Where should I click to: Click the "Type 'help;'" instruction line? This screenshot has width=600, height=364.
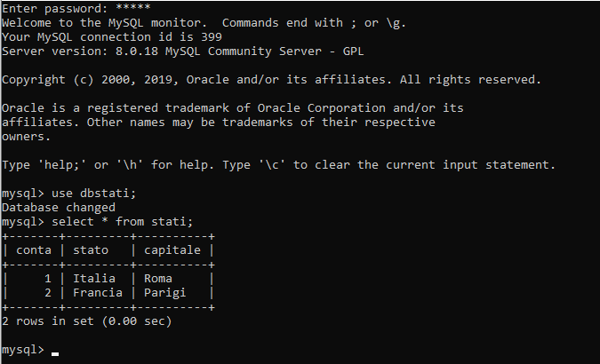(x=278, y=165)
